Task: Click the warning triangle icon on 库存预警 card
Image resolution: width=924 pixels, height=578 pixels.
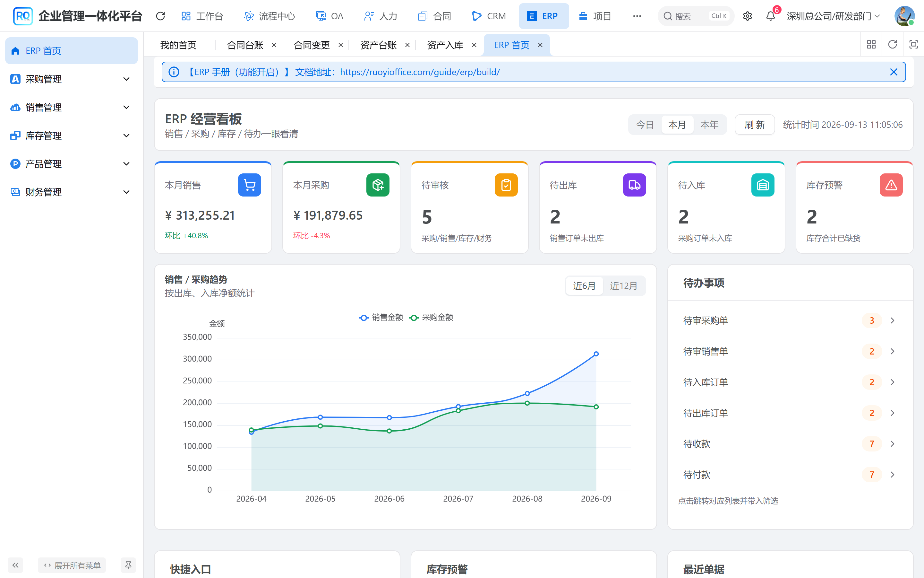Action: click(x=891, y=185)
